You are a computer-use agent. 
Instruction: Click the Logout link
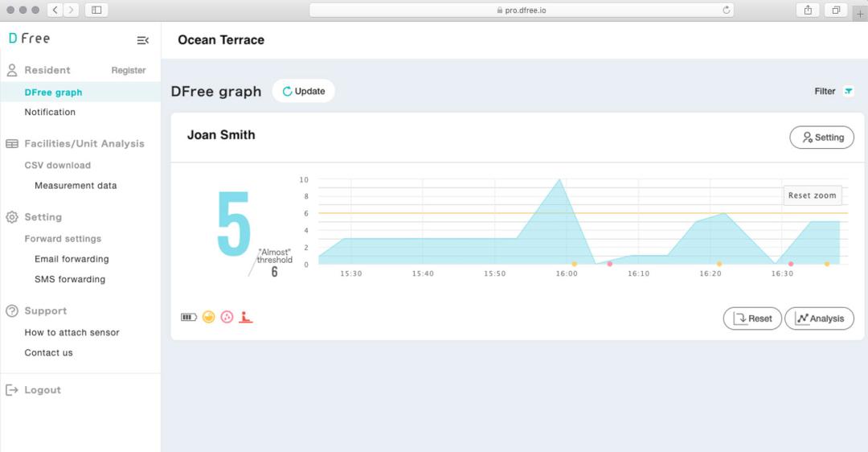point(43,390)
